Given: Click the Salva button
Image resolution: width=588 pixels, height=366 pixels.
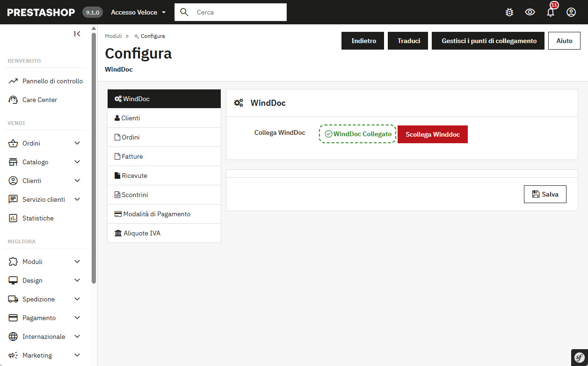Looking at the screenshot, I should [545, 194].
